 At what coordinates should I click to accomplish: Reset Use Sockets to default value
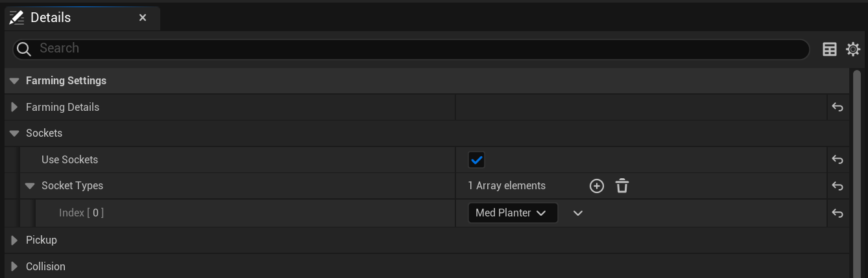(x=838, y=160)
